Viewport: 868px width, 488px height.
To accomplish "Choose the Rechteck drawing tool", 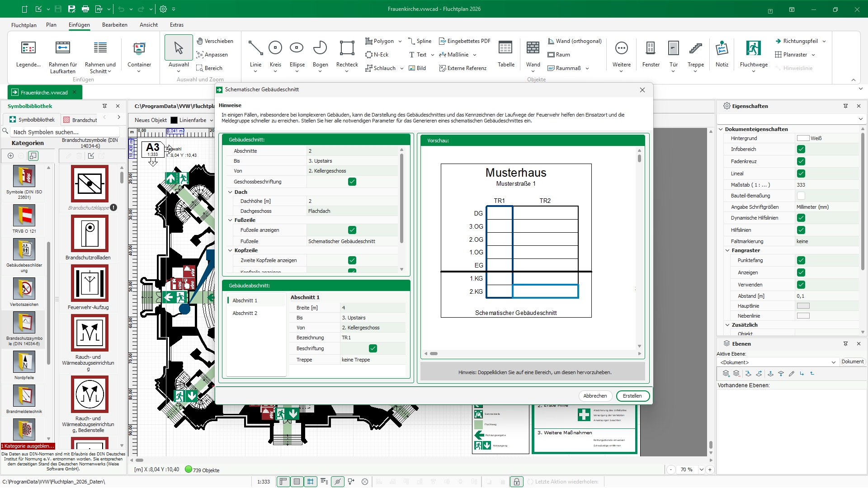I will click(x=347, y=48).
